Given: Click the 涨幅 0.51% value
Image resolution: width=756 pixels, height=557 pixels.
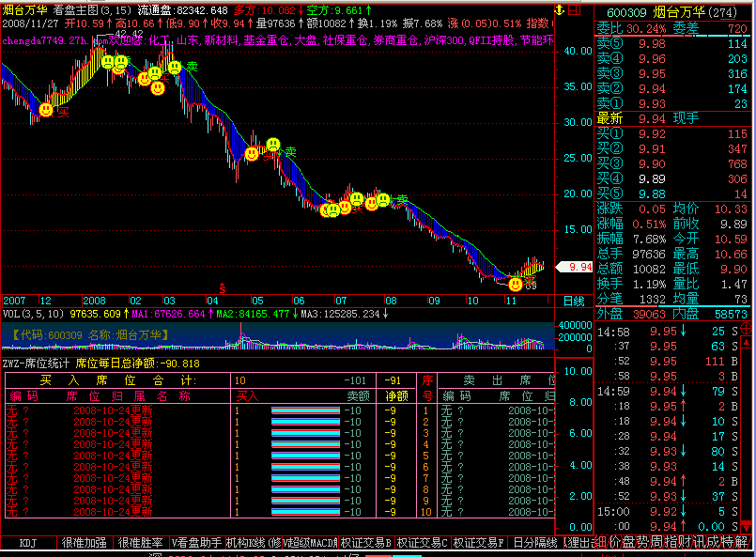Looking at the screenshot, I should (649, 224).
